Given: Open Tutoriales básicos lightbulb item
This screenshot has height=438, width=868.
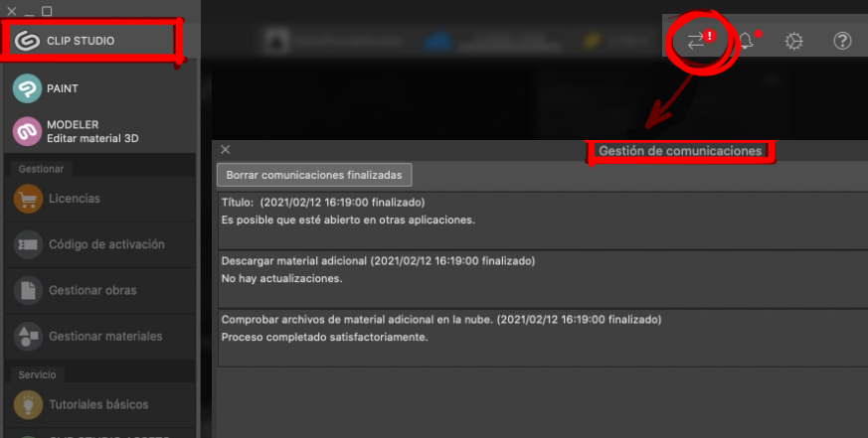Looking at the screenshot, I should click(97, 404).
